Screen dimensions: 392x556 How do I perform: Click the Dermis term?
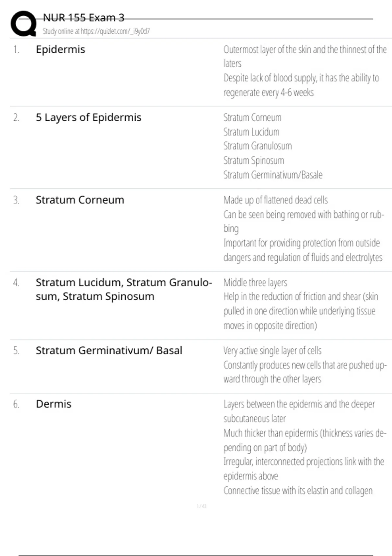[x=54, y=404]
